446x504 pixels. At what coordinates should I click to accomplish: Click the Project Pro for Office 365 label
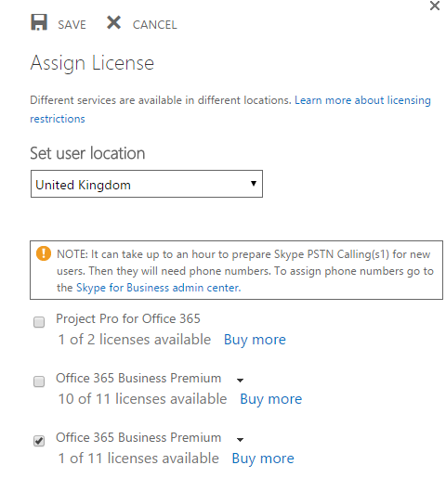pos(128,319)
